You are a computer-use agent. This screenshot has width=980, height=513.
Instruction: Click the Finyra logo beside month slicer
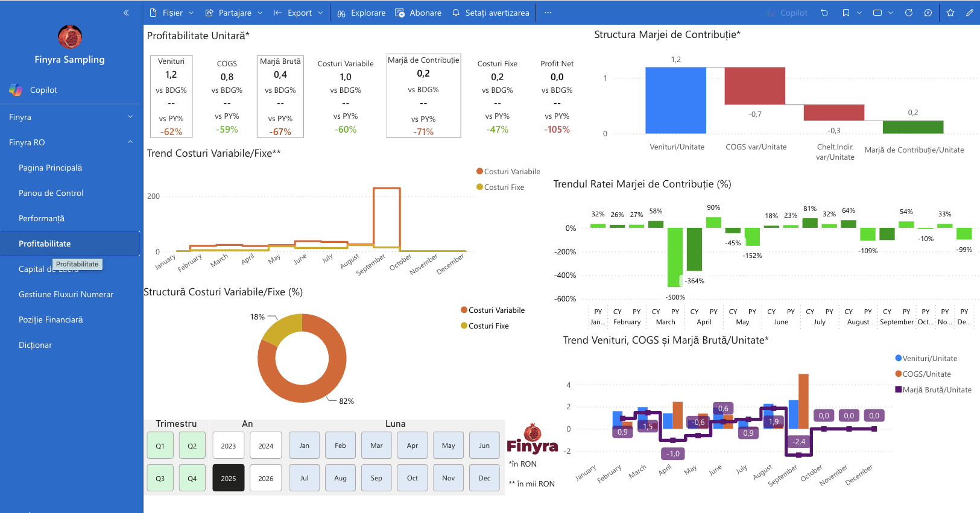[533, 438]
